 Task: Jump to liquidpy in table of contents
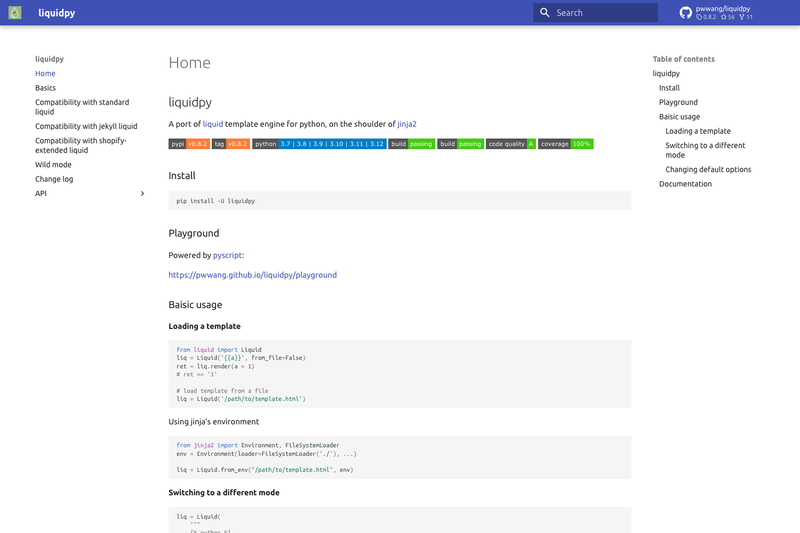tap(666, 73)
